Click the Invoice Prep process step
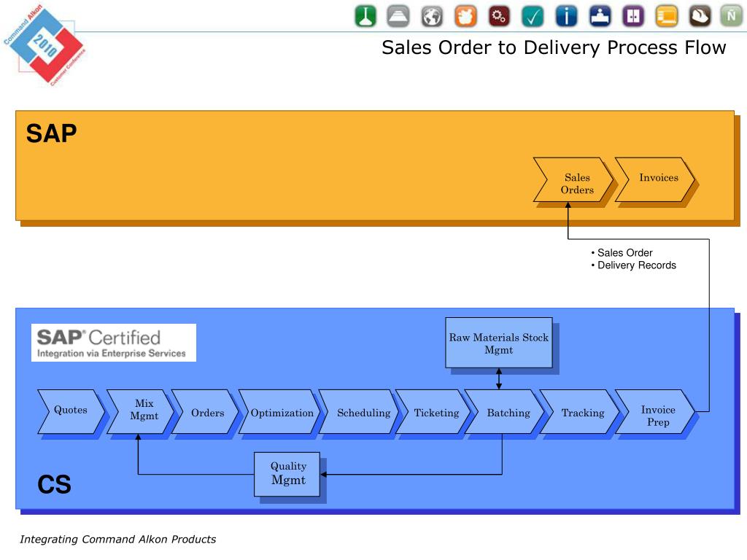747x560 pixels. coord(656,411)
